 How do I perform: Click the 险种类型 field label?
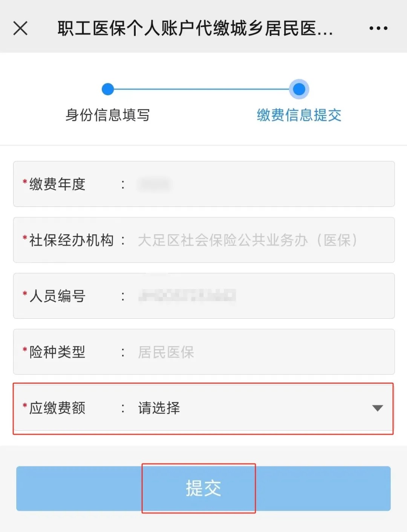(57, 352)
